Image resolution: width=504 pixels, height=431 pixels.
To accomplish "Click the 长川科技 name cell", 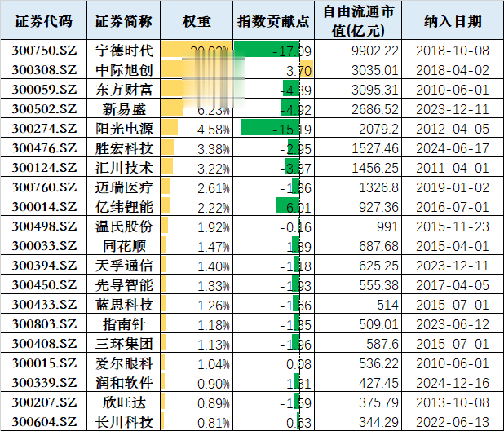I will 124,422.
